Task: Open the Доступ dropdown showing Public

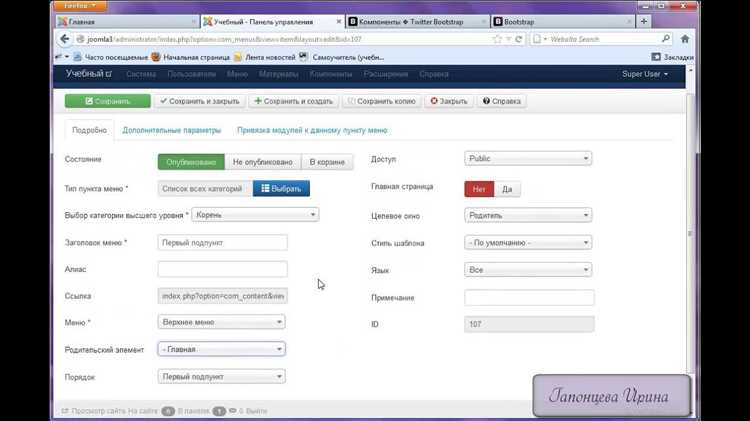Action: [528, 158]
